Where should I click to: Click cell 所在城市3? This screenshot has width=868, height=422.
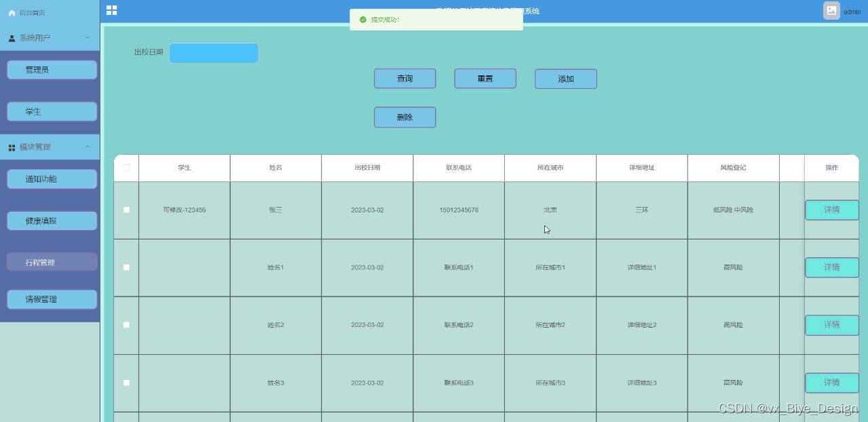550,383
